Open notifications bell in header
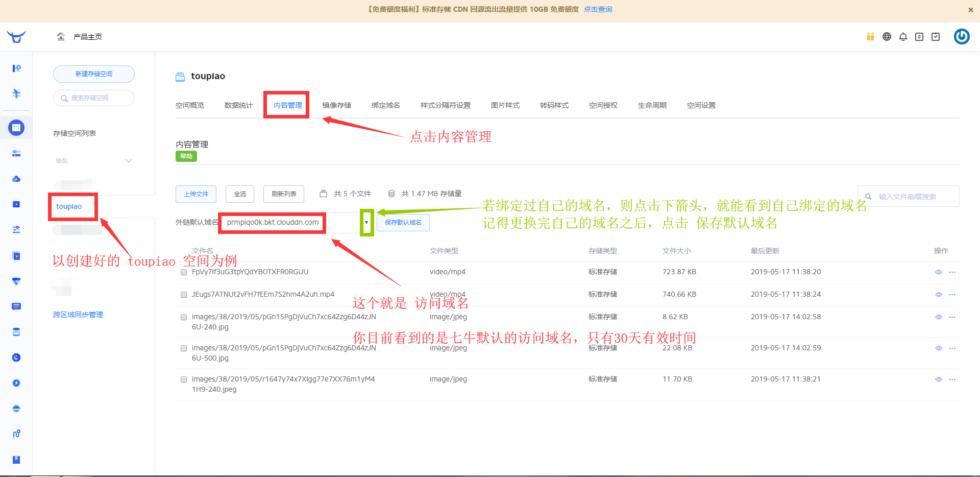Screen dimensions: 980x477 [x=903, y=37]
